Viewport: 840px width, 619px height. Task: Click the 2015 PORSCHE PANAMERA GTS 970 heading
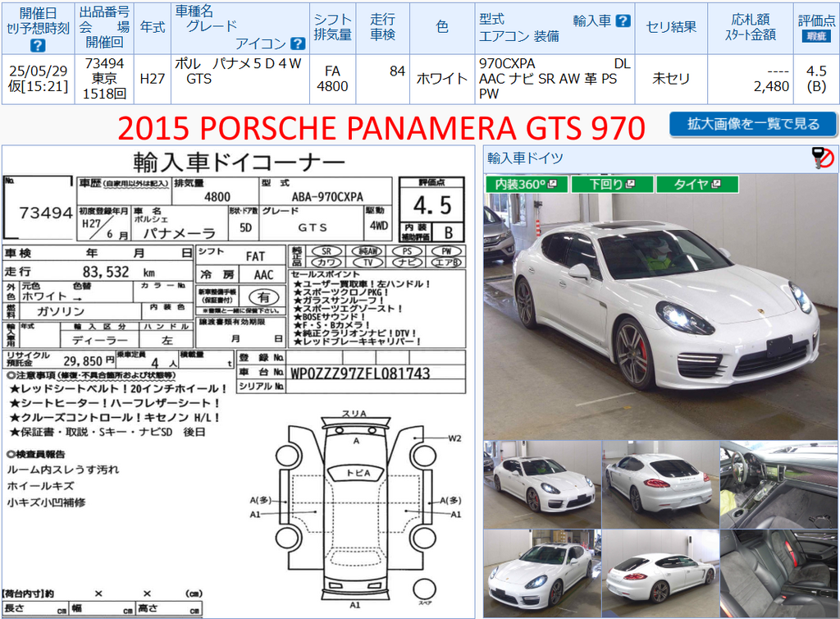[381, 128]
